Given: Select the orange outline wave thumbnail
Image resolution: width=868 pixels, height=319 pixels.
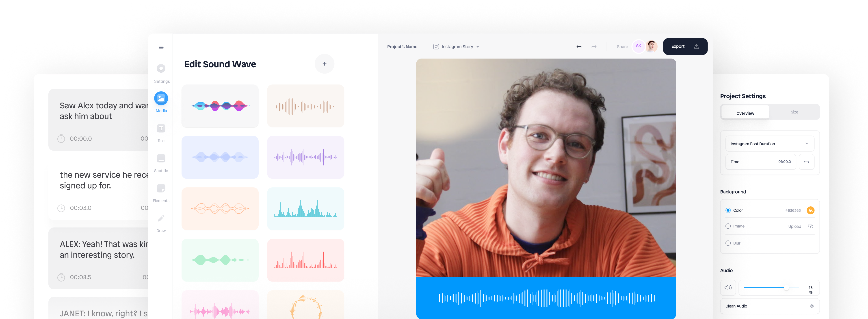Looking at the screenshot, I should pyautogui.click(x=220, y=209).
